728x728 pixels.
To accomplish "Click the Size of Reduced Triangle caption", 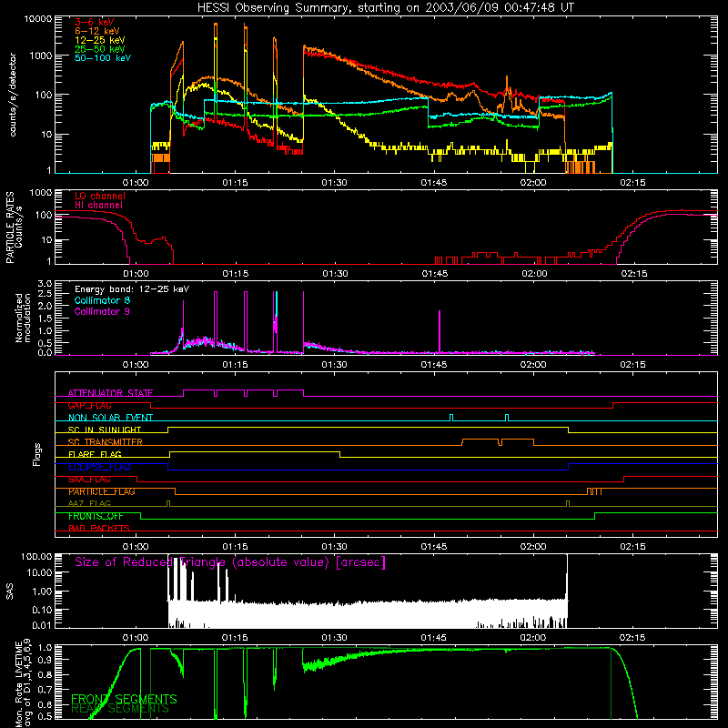I will click(230, 562).
